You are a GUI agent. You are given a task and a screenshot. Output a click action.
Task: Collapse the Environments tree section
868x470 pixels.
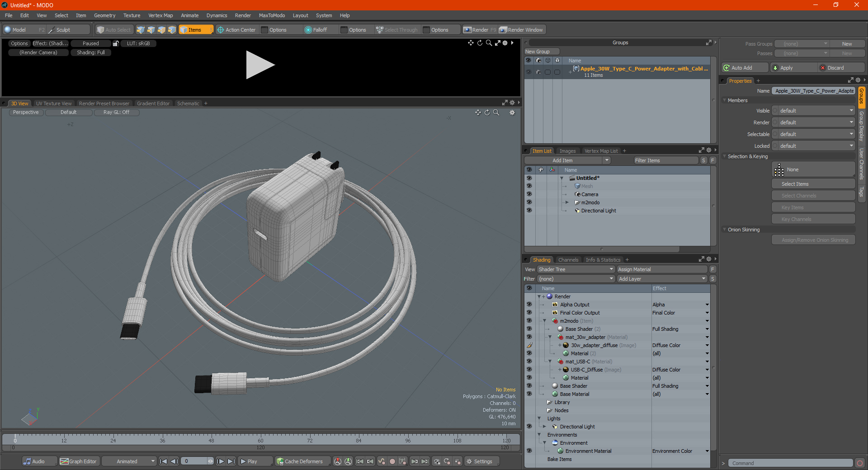coord(539,435)
